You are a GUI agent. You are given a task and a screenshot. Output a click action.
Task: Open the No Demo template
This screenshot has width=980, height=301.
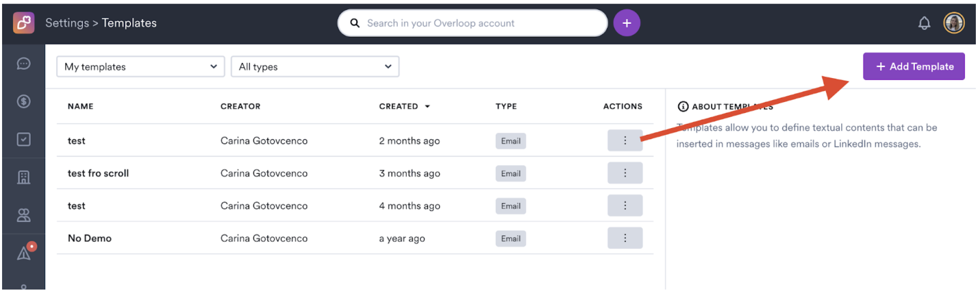click(x=89, y=239)
